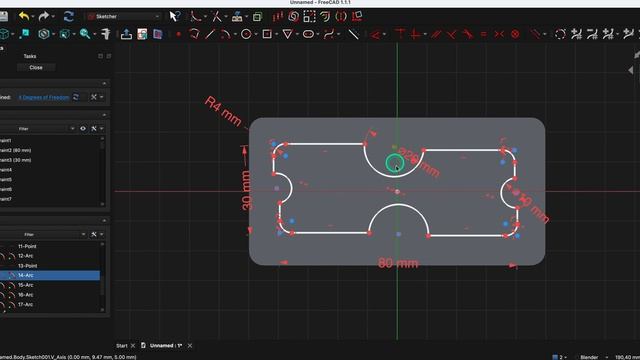This screenshot has width=640, height=360.
Task: Apply the Equal constraint
Action: [484, 34]
